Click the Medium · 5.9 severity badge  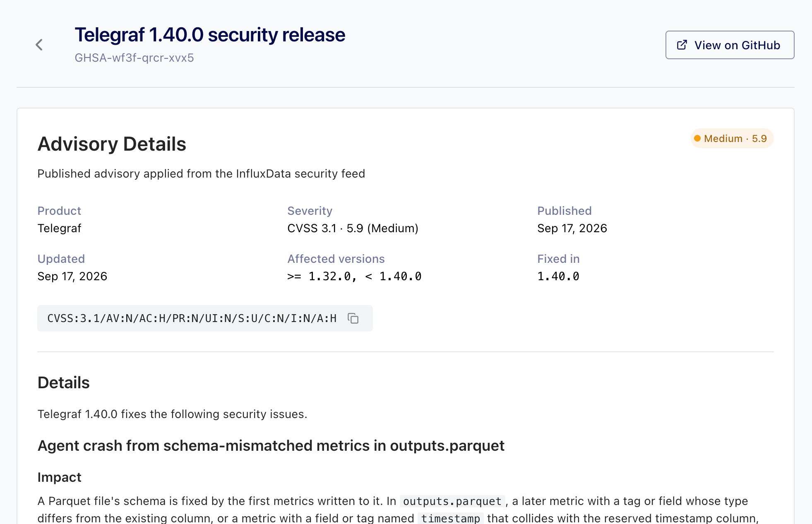tap(732, 138)
